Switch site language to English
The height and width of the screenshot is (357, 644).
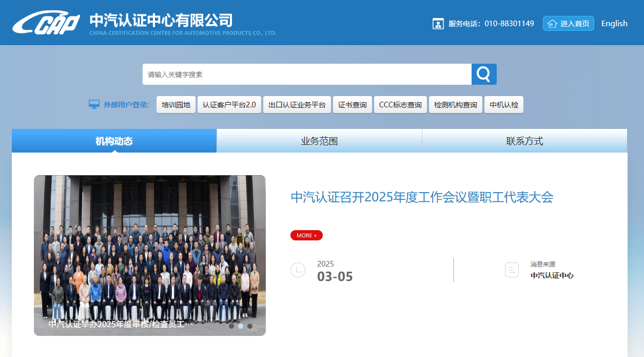click(x=614, y=23)
